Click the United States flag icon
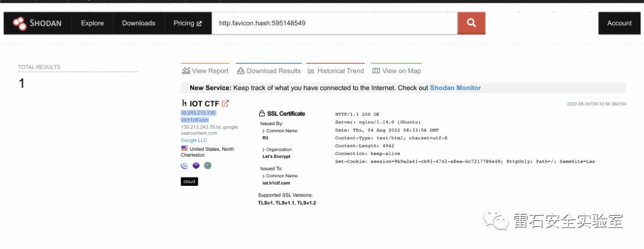 184,148
